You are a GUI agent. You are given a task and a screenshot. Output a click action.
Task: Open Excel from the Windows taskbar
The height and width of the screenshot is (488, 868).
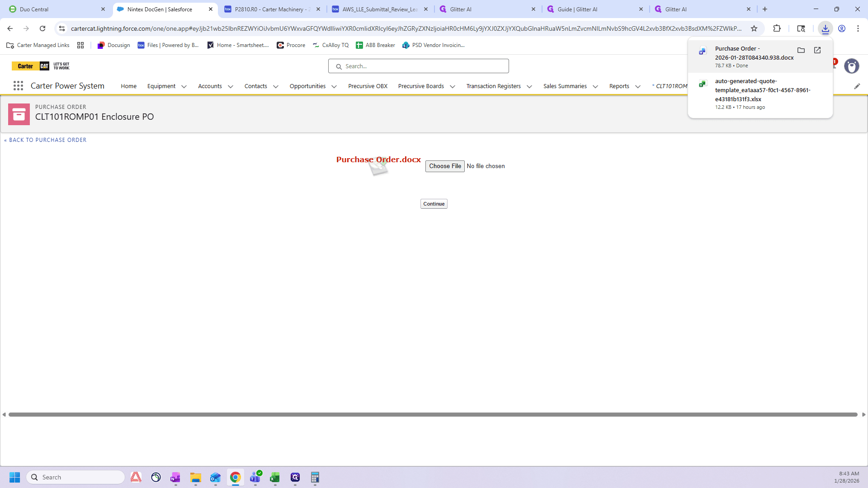pos(275,477)
